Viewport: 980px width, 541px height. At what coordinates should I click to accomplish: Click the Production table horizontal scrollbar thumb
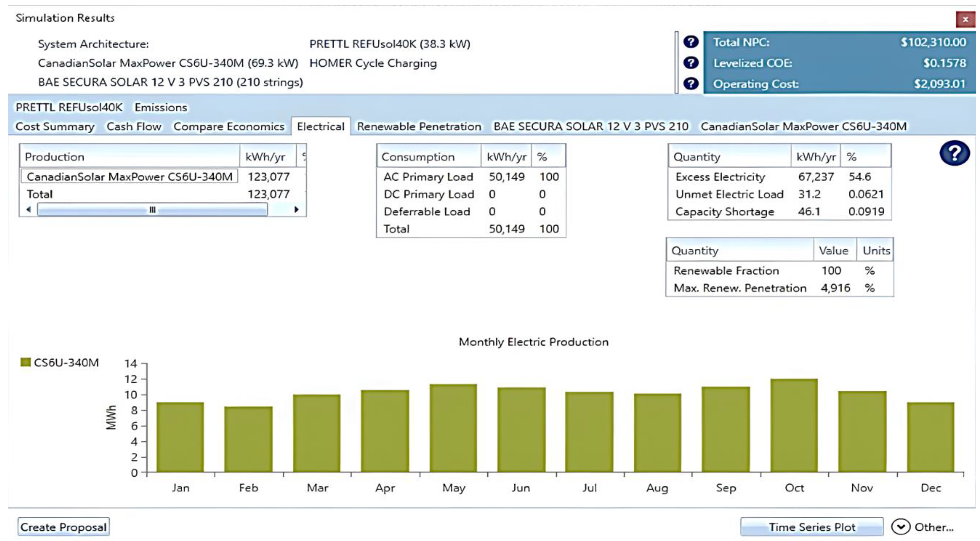click(x=152, y=210)
